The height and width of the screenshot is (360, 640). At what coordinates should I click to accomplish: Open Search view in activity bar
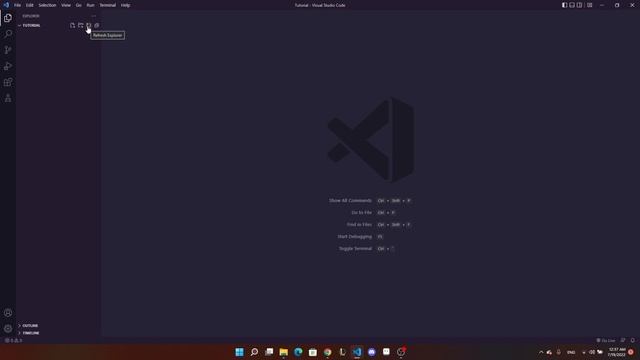coord(8,34)
